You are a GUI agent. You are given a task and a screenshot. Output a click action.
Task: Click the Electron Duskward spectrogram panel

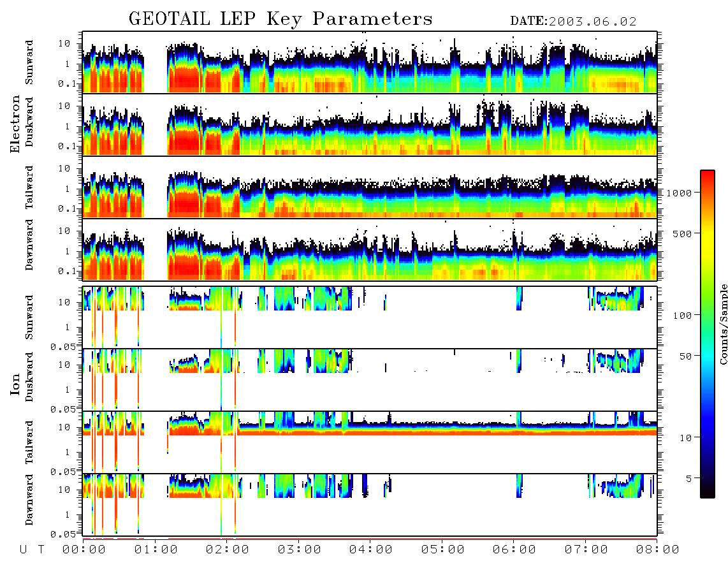click(370, 124)
